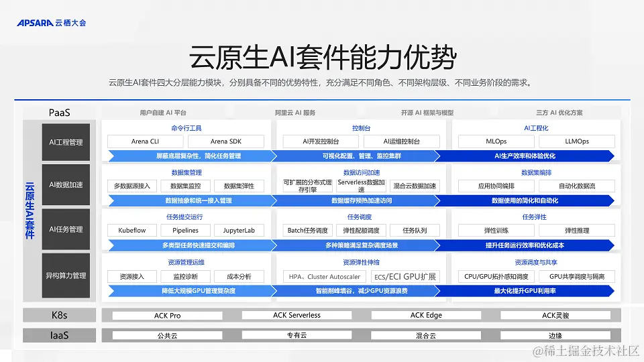Click the 可视化配置、管理、监控集群 arrow banner
The width and height of the screenshot is (644, 362).
(356, 156)
